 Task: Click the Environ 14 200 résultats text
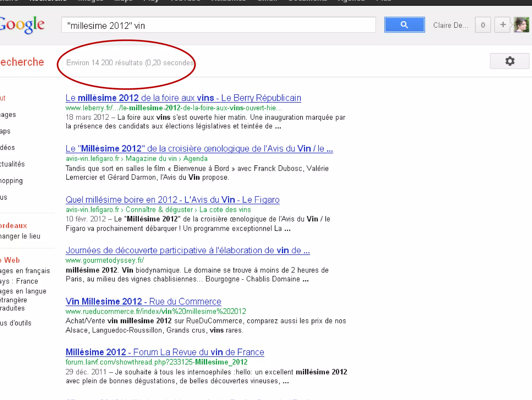point(130,63)
